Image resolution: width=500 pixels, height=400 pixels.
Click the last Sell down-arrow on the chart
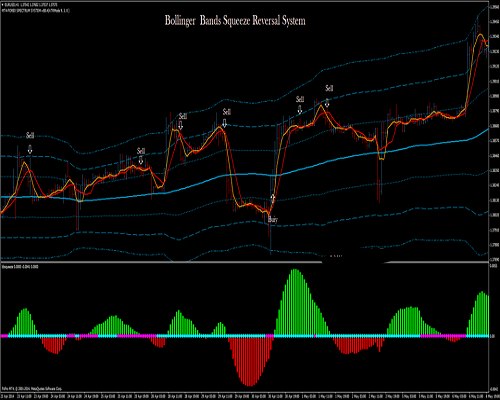[327, 103]
